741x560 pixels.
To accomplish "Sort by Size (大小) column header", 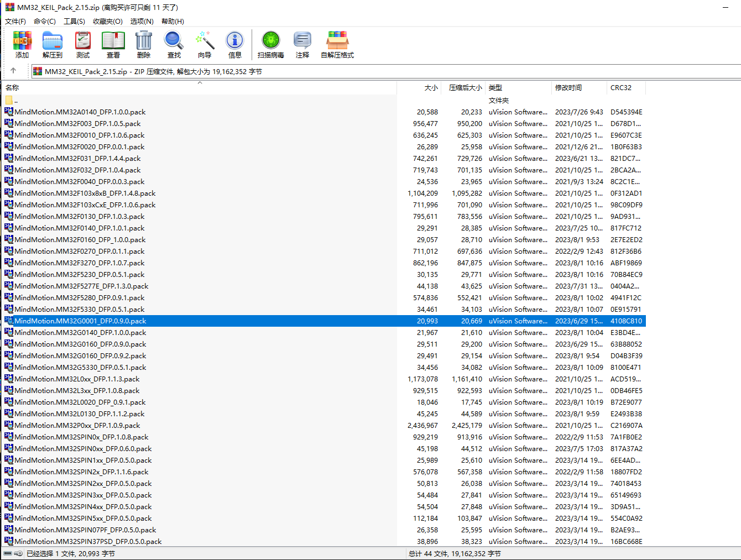I will 431,88.
